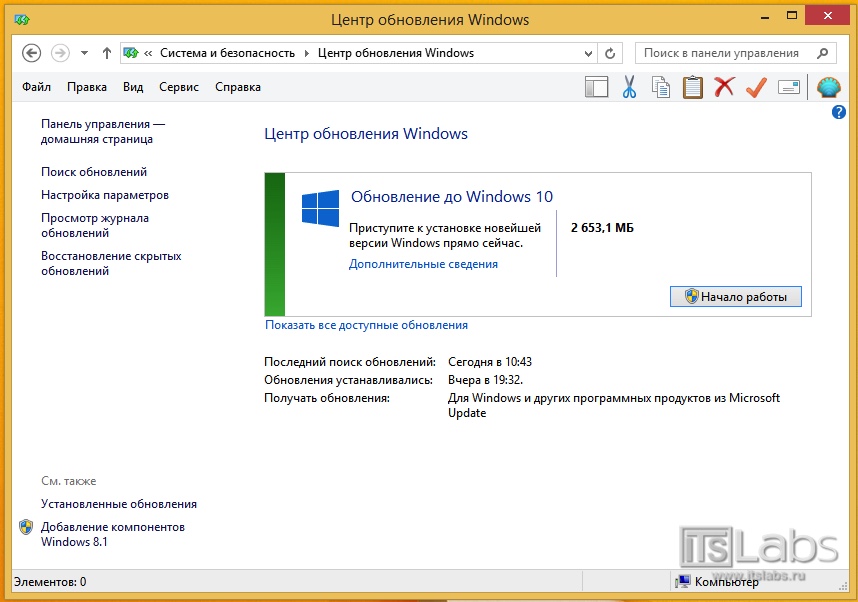This screenshot has width=858, height=602.
Task: Click the Обновления устанавливались label
Action: (348, 380)
